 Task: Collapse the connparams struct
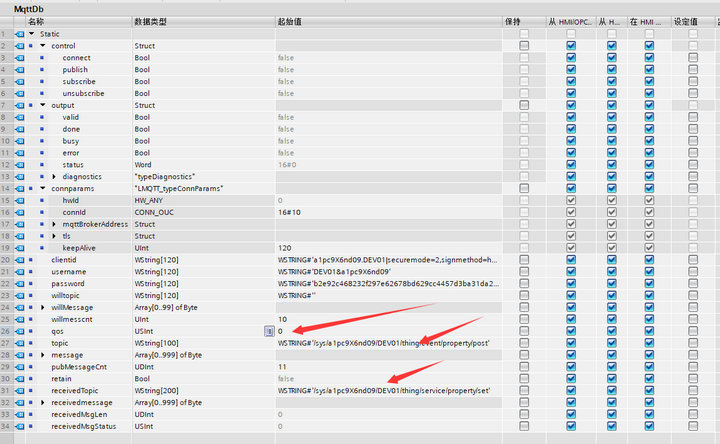pyautogui.click(x=43, y=188)
